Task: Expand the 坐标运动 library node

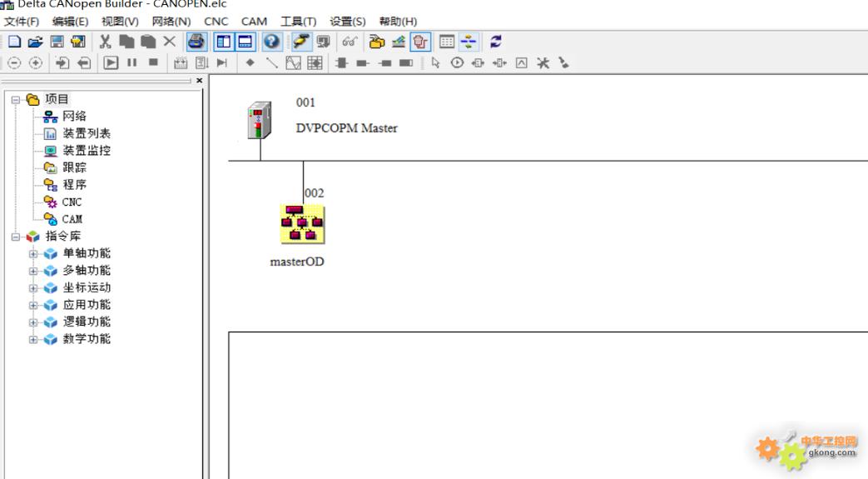Action: 33,288
